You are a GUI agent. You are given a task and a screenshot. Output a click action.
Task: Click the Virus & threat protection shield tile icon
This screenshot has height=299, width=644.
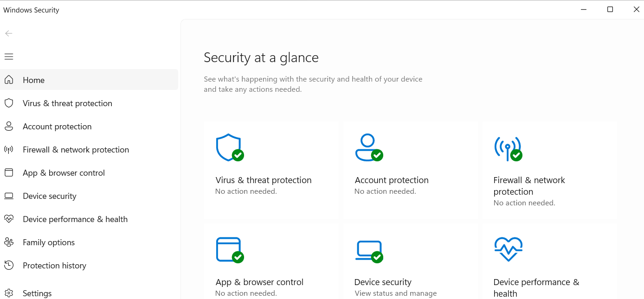(x=230, y=147)
